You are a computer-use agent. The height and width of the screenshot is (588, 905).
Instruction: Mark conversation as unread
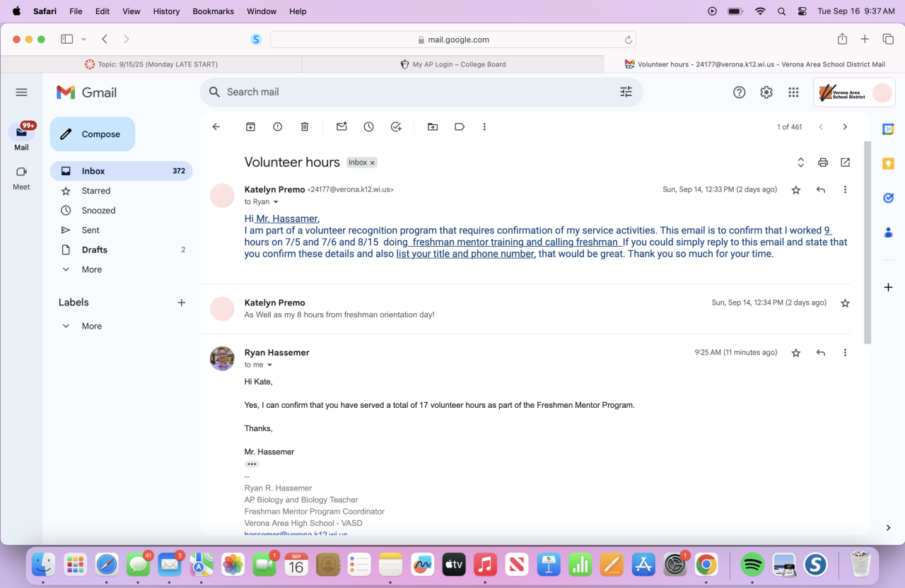341,127
